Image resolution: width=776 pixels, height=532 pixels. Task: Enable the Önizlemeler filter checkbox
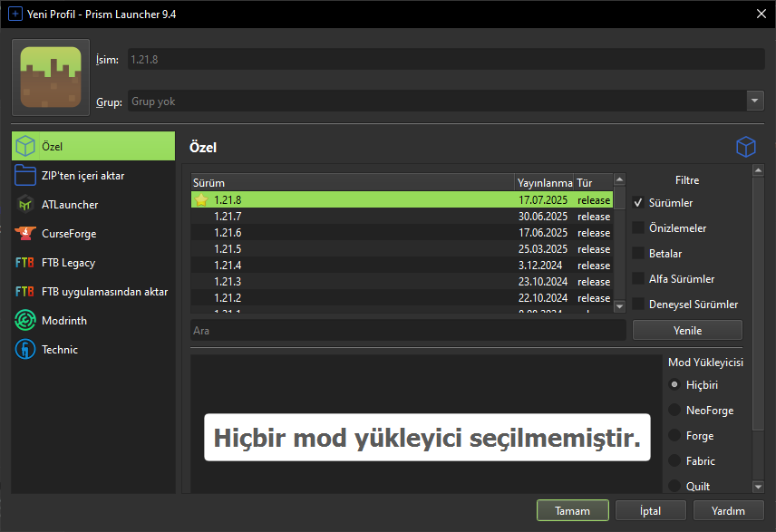638,227
